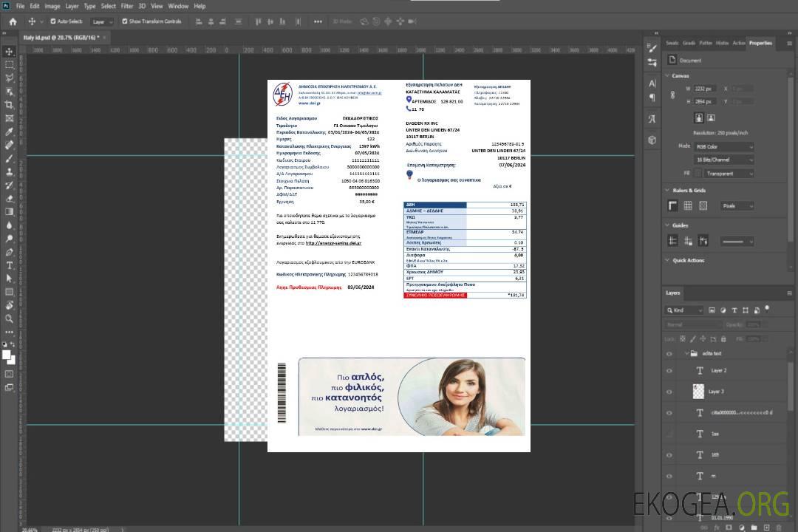Select the Clone Stamp tool
The image size is (798, 532).
click(10, 171)
